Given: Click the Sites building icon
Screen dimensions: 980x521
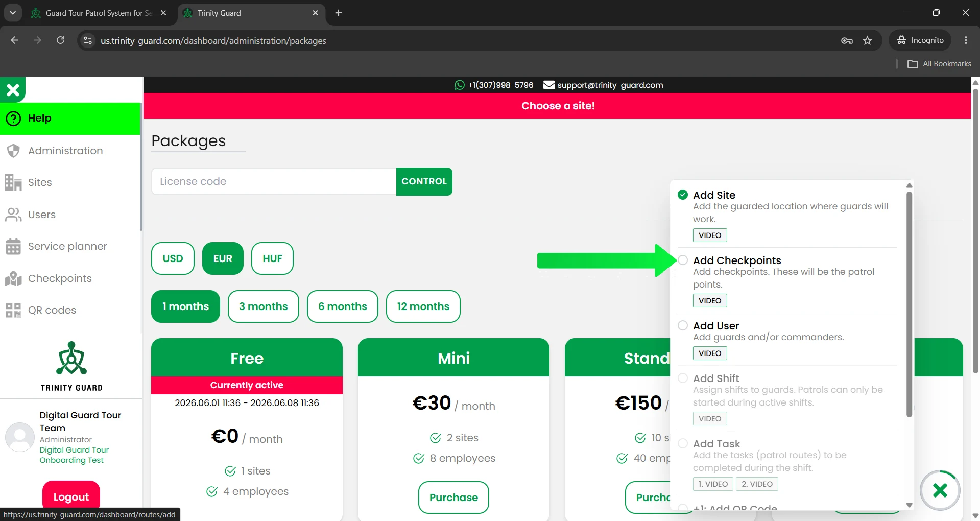Looking at the screenshot, I should [x=13, y=182].
